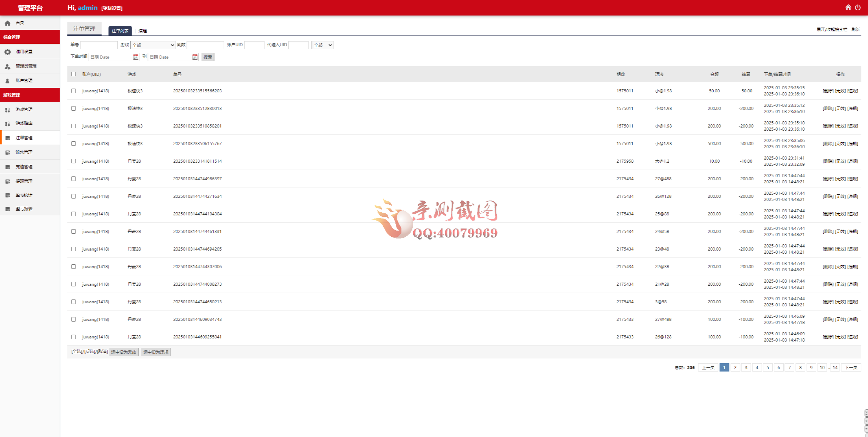
Task: Expand the 代理人UID status dropdown
Action: pyautogui.click(x=322, y=45)
